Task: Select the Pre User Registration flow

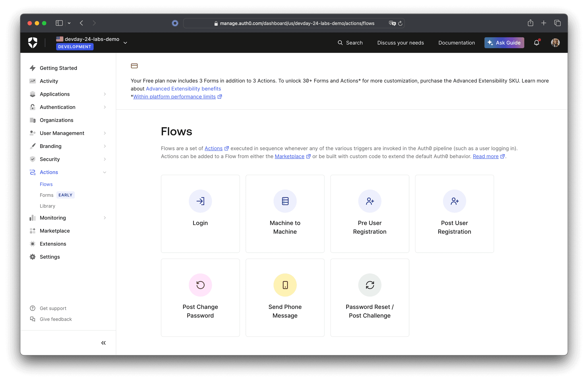Action: (x=370, y=214)
